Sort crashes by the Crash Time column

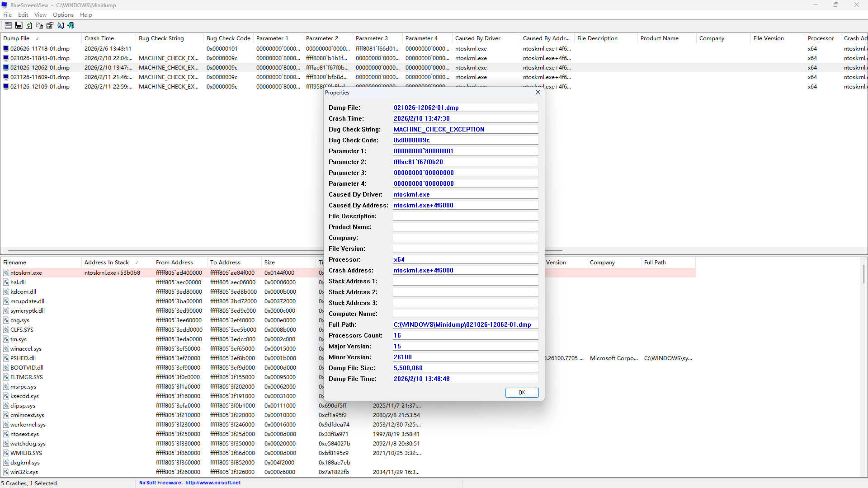pyautogui.click(x=99, y=38)
